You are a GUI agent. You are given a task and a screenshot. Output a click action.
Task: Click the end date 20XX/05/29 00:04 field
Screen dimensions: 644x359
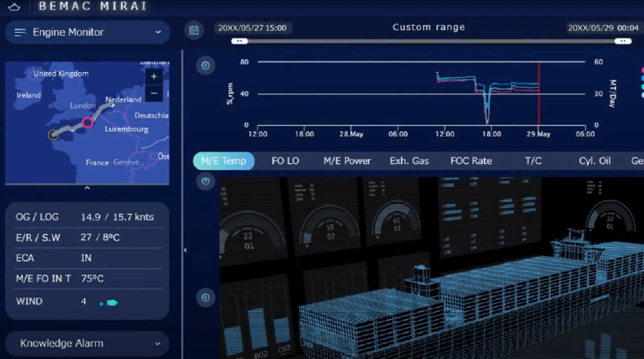click(x=603, y=28)
